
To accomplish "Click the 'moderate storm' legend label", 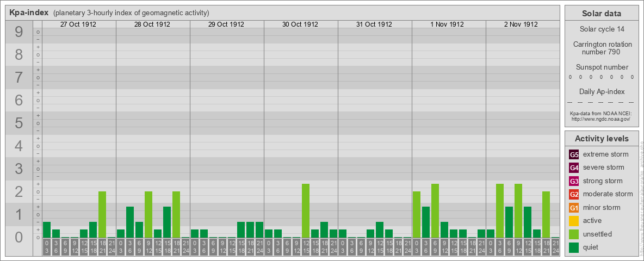I will tap(608, 194).
